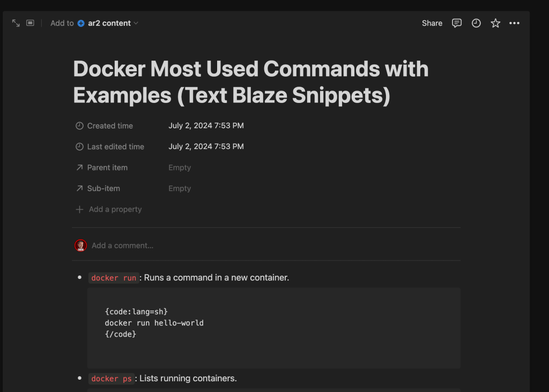Screen dimensions: 549x392
Task: Select the Sub-item property label
Action: pos(103,188)
